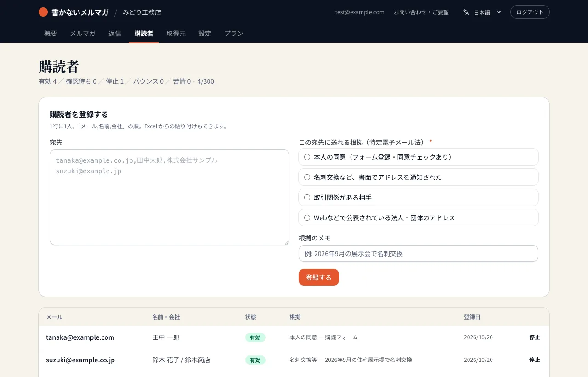Click the 根拠 column header

coord(295,317)
